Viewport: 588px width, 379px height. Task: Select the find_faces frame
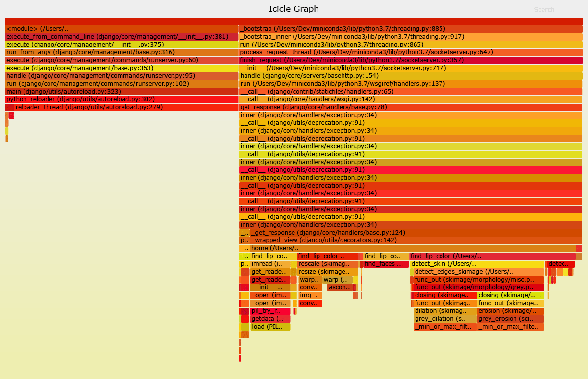[x=386, y=264]
